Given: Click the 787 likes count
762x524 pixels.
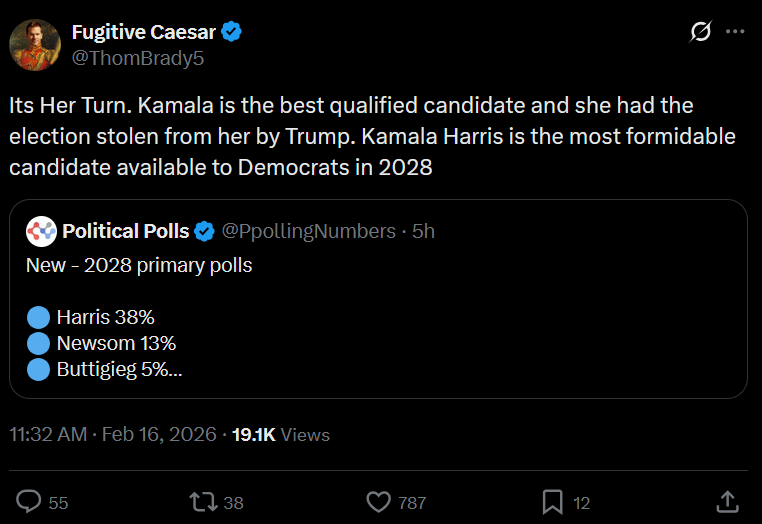Looking at the screenshot, I should click(411, 502).
